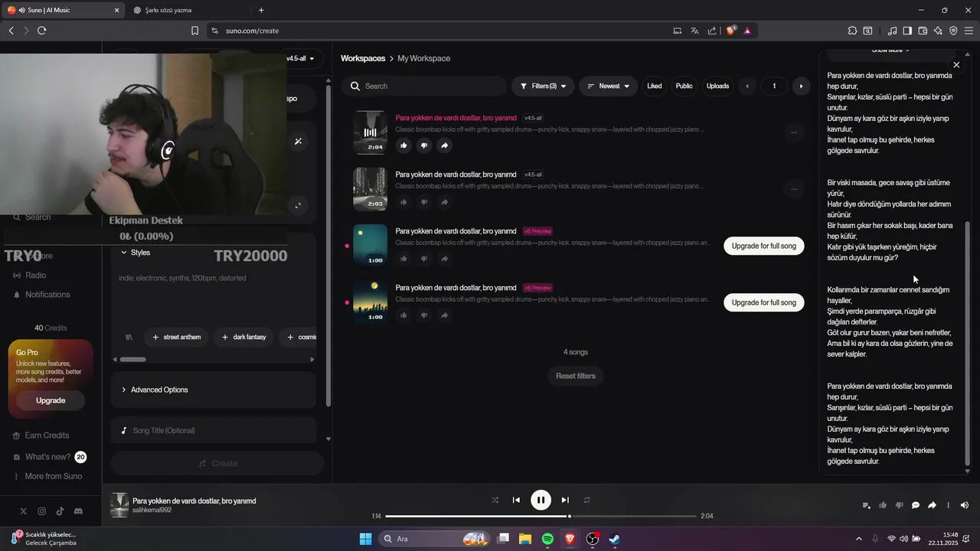This screenshot has height=551, width=980.
Task: Click Brave Shields lion icon in address bar
Action: [x=730, y=31]
